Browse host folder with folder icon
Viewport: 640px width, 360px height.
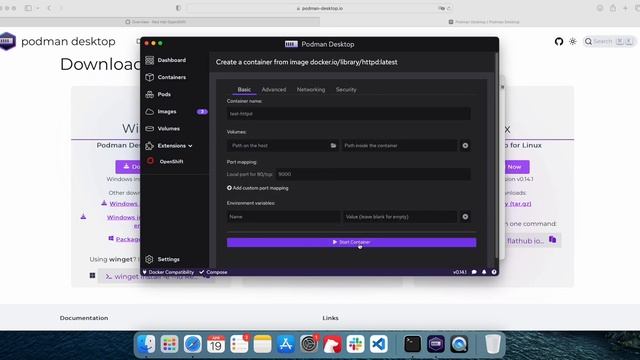333,145
